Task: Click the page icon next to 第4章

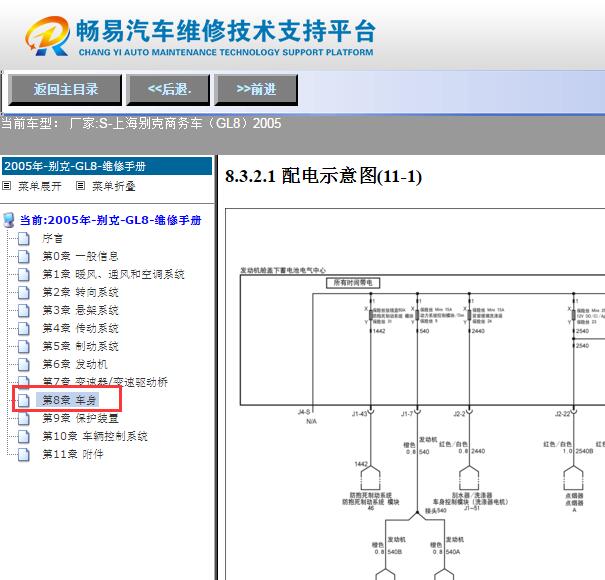Action: (24, 328)
